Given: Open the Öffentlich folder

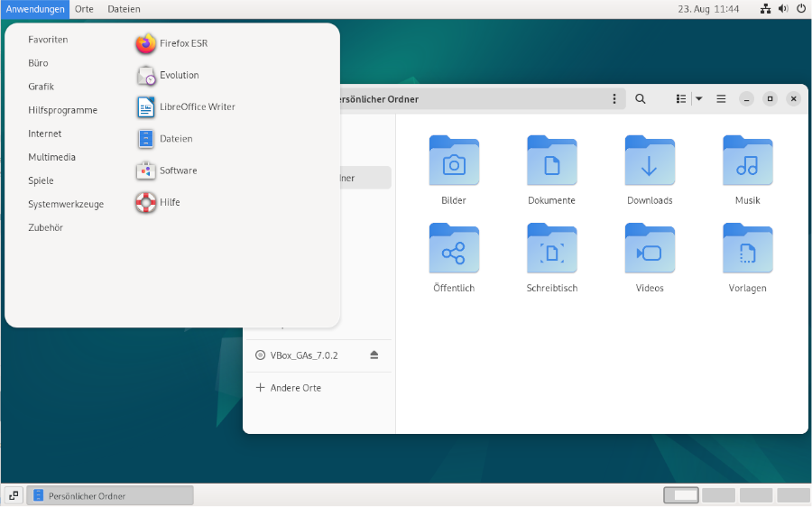Looking at the screenshot, I should [x=454, y=258].
